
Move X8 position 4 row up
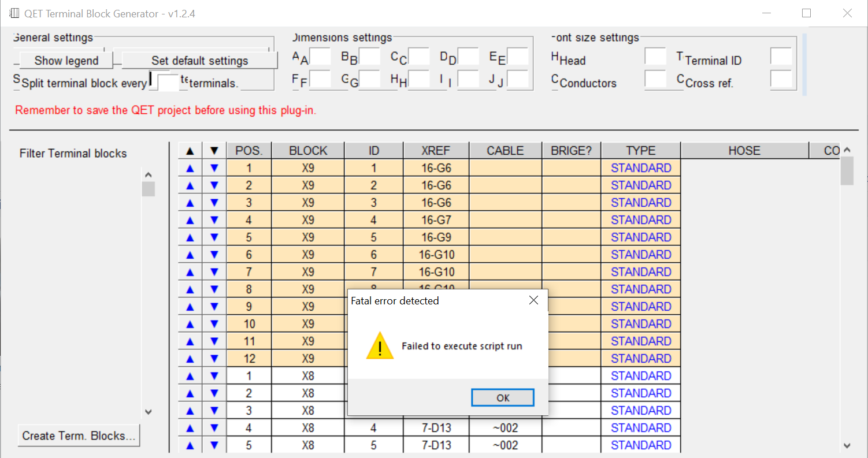190,428
